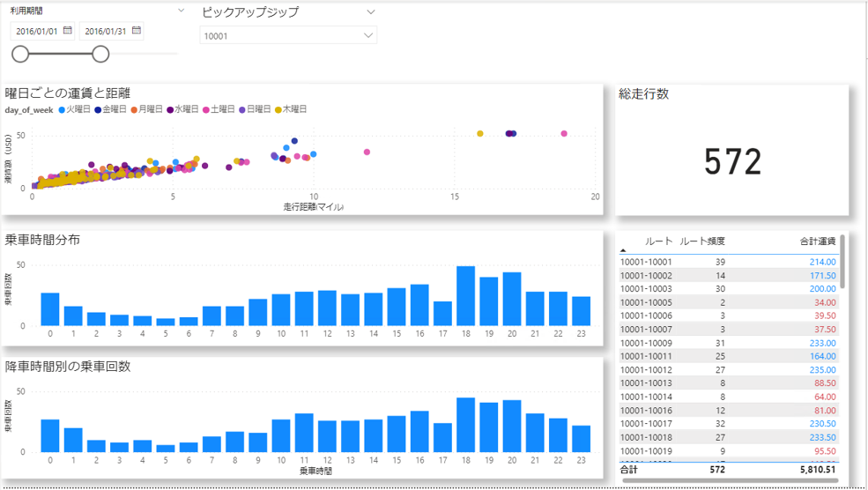Sort table by ルート頻度 column header

point(702,241)
